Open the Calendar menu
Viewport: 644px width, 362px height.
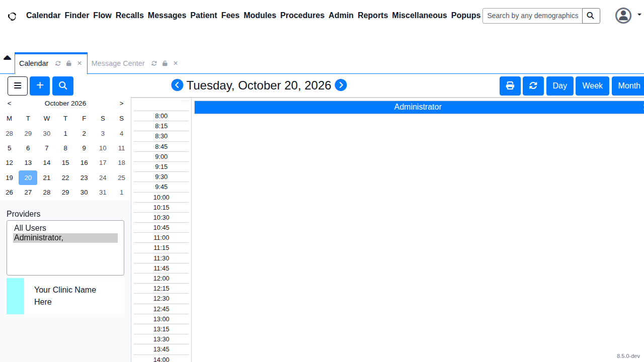(x=43, y=16)
